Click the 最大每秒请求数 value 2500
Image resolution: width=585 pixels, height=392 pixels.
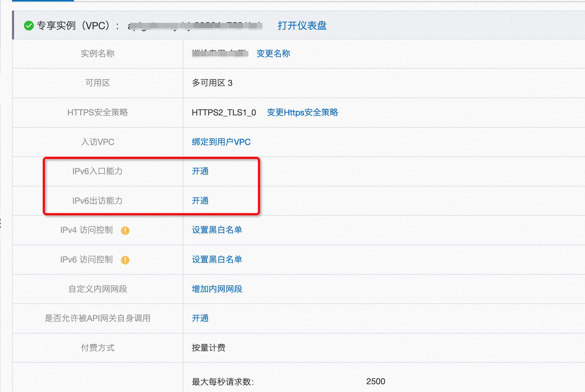tap(376, 381)
